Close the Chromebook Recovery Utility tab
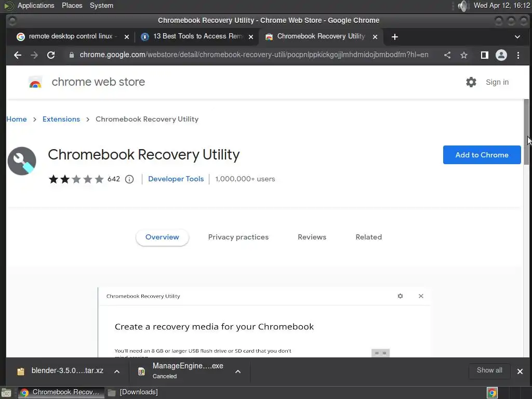532x399 pixels. (x=375, y=37)
